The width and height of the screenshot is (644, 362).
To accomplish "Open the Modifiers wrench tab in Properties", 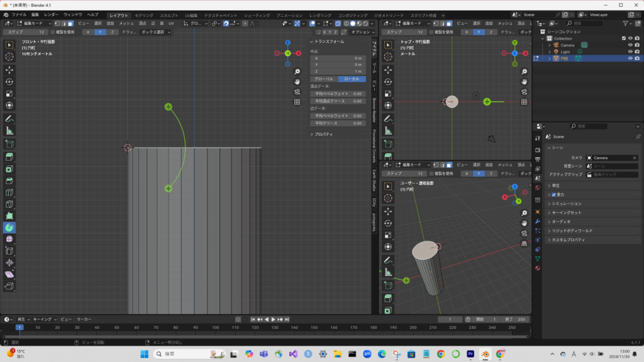I will 538,222.
